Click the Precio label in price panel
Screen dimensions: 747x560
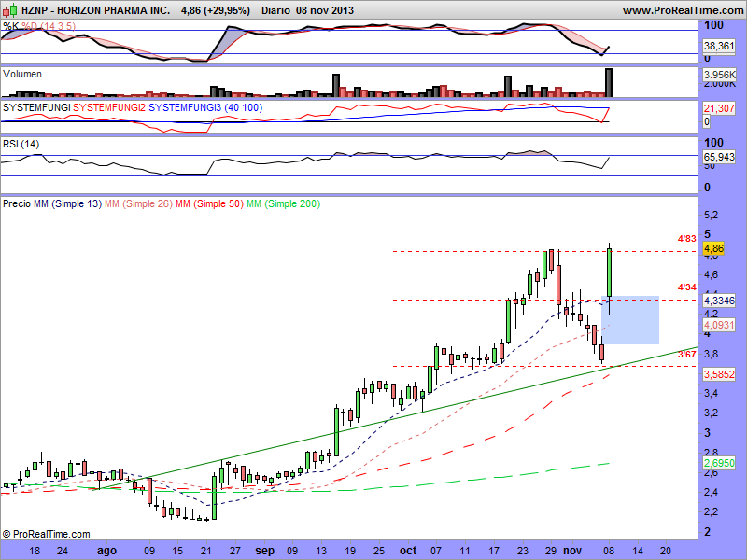(x=17, y=203)
